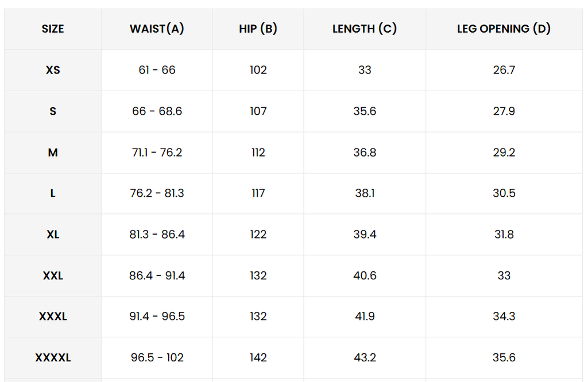Click length value 38.1

[x=365, y=193]
